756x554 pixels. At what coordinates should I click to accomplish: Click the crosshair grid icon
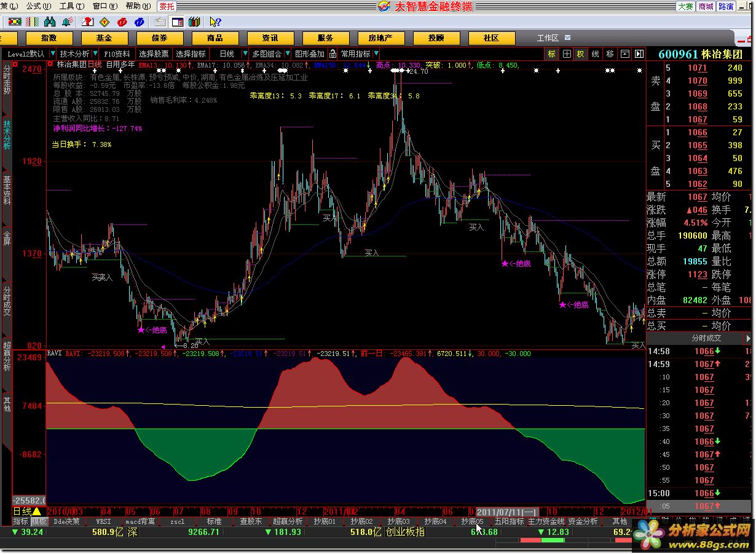tap(567, 53)
